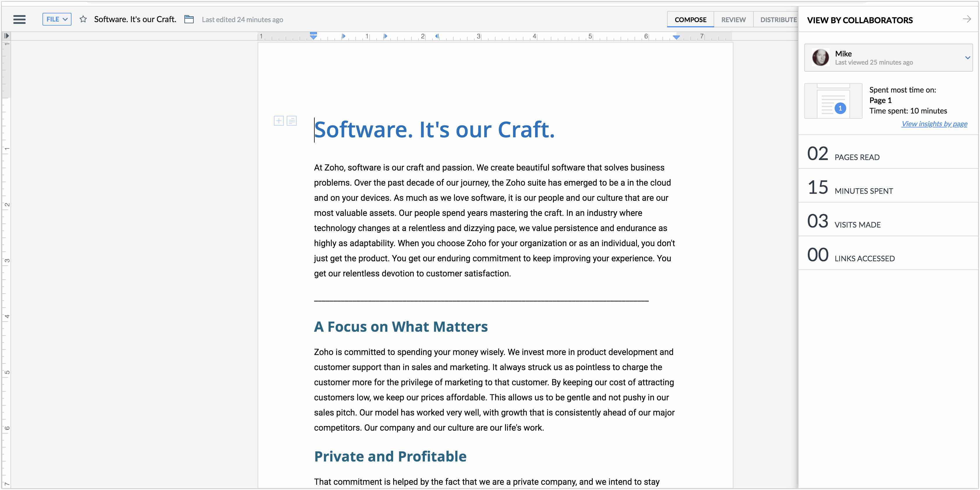This screenshot has height=490, width=980.
Task: Expand left panel arrow at ruler corner
Action: click(x=6, y=36)
